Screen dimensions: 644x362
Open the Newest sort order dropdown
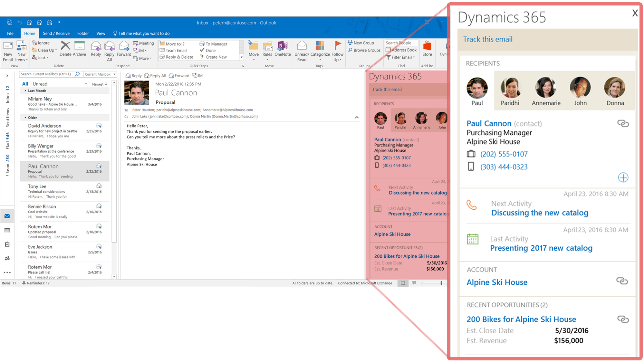(100, 84)
